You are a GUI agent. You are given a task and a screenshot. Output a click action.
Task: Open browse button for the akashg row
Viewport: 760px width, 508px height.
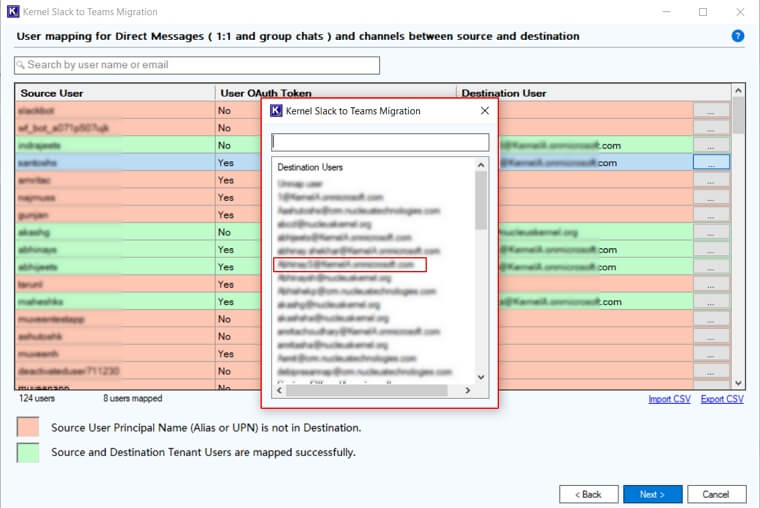(711, 232)
